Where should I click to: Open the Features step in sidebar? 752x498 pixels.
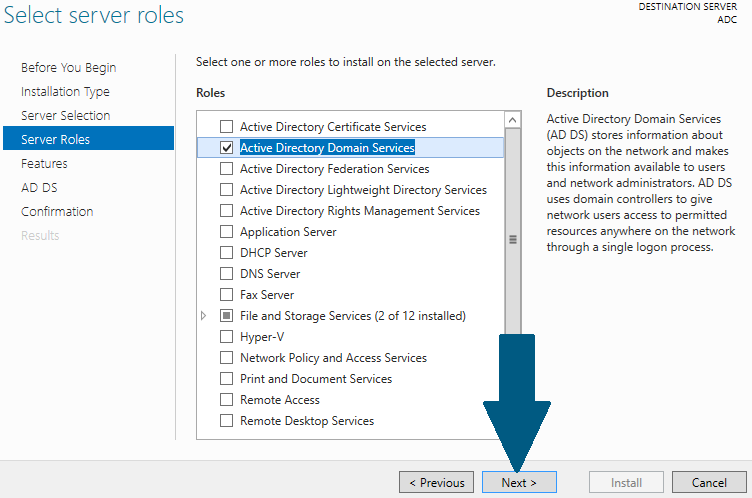[x=44, y=164]
